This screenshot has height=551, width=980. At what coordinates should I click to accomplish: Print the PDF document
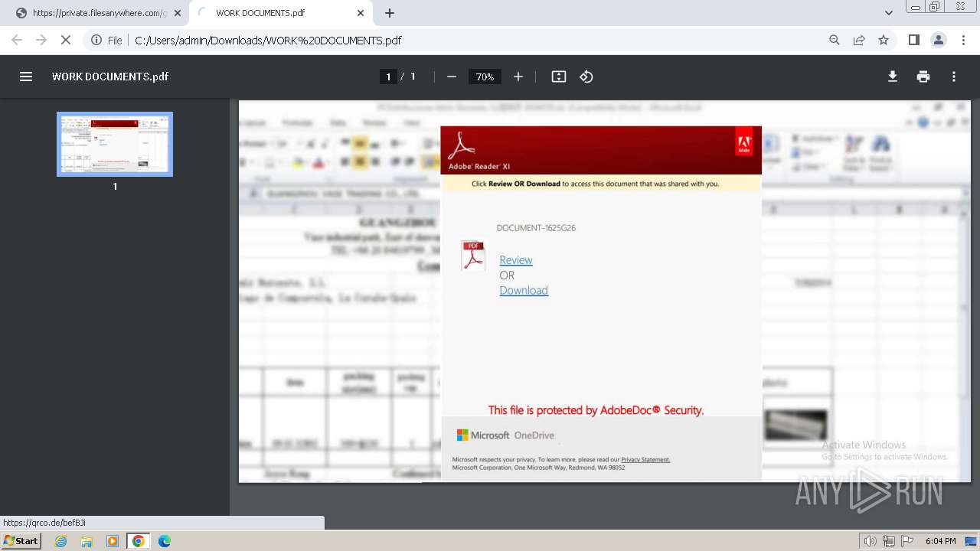pyautogui.click(x=923, y=77)
